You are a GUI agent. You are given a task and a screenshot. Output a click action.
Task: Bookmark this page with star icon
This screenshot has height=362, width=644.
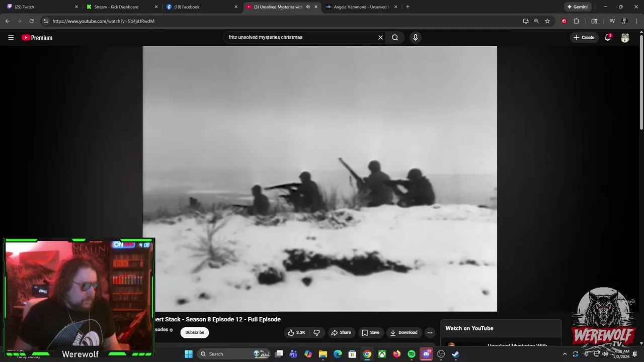[x=547, y=21]
